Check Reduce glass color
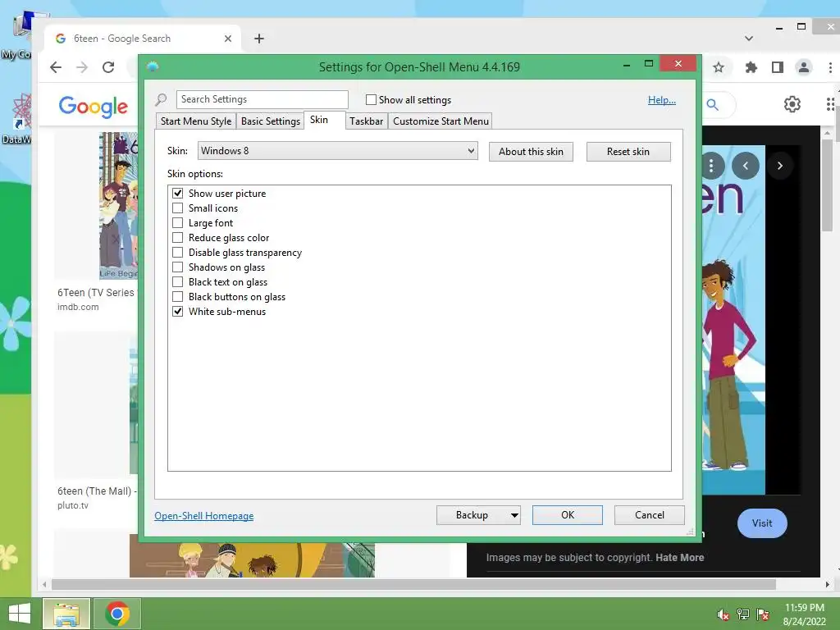840x630 pixels. tap(177, 237)
